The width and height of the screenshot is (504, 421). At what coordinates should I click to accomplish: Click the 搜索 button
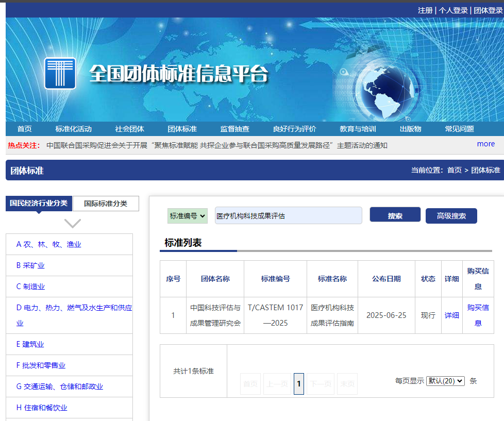coord(395,215)
